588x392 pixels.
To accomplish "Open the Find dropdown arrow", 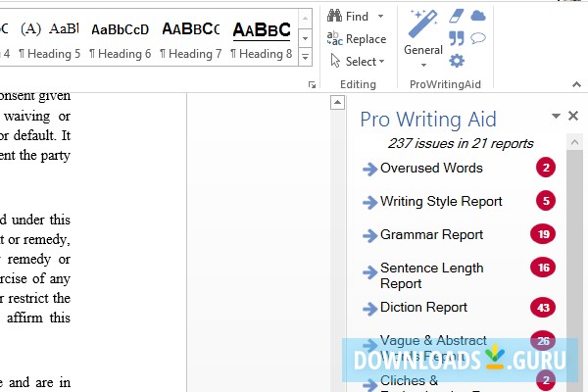I will [x=380, y=16].
